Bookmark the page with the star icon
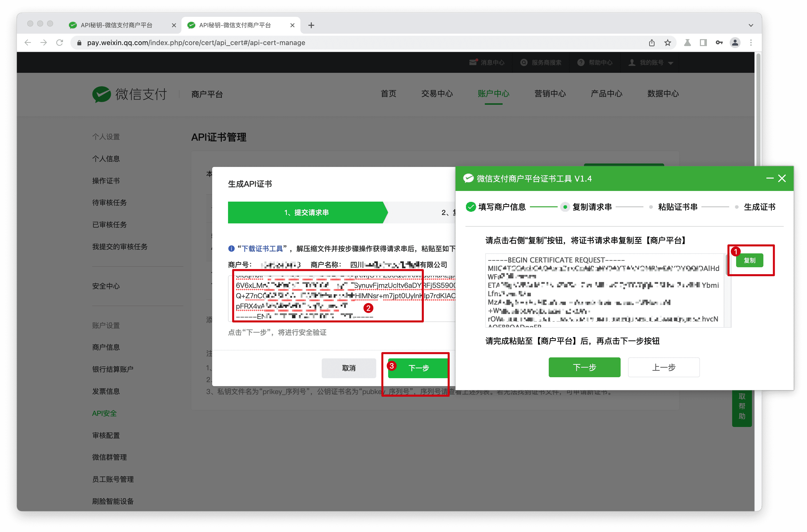The image size is (807, 532). (667, 43)
